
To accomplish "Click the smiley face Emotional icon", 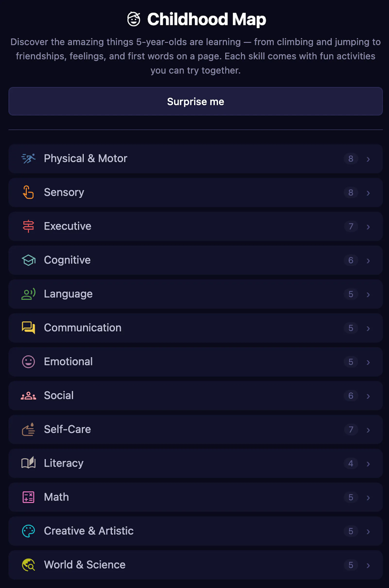I will click(28, 362).
